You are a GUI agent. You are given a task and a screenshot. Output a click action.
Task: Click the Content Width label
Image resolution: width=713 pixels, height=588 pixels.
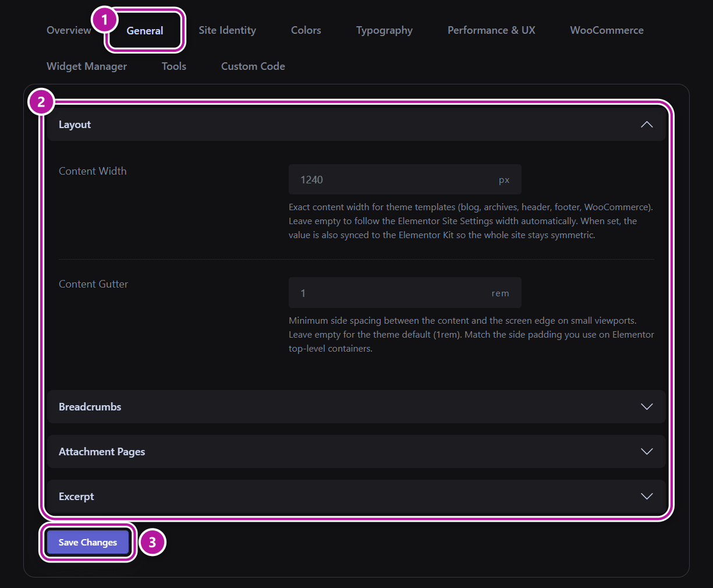pos(93,171)
